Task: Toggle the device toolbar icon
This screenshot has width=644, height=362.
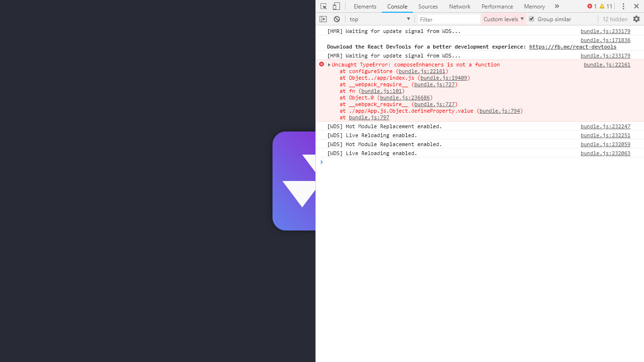Action: 336,6
